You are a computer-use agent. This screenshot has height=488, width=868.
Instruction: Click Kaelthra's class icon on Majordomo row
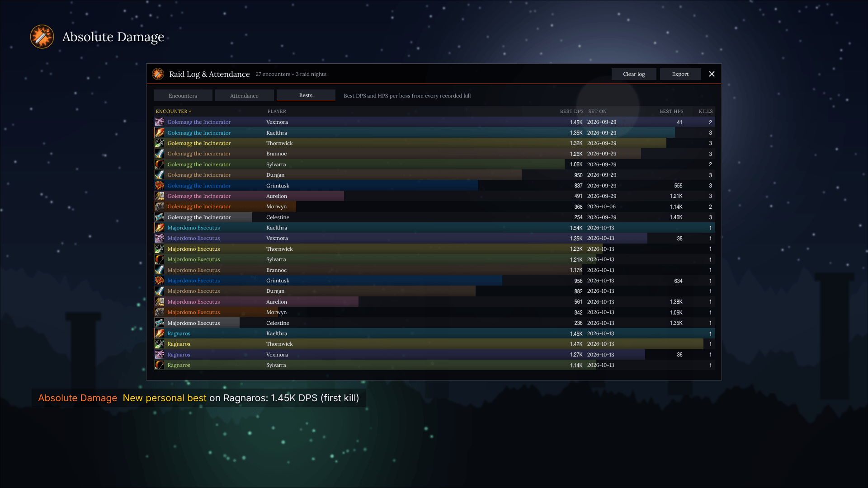[160, 228]
